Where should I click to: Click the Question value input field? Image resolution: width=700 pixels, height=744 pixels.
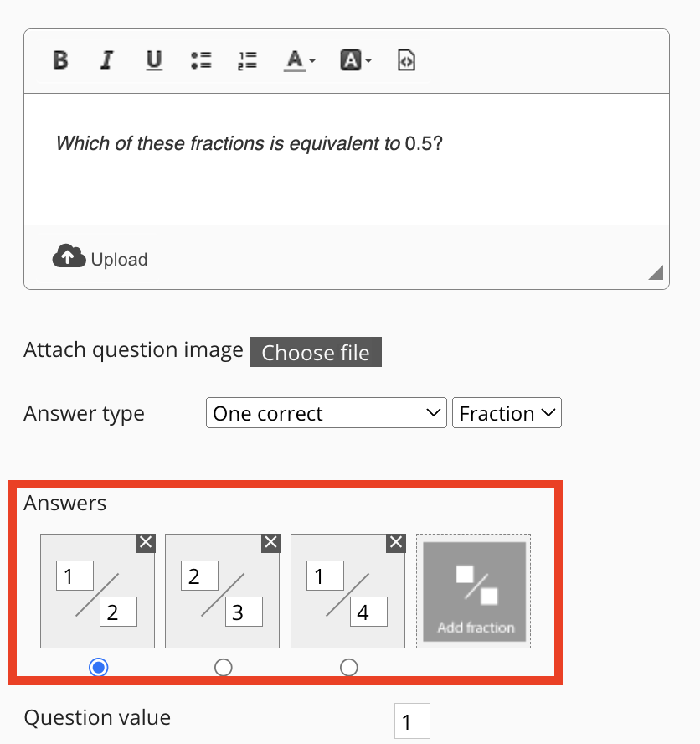[x=412, y=721]
